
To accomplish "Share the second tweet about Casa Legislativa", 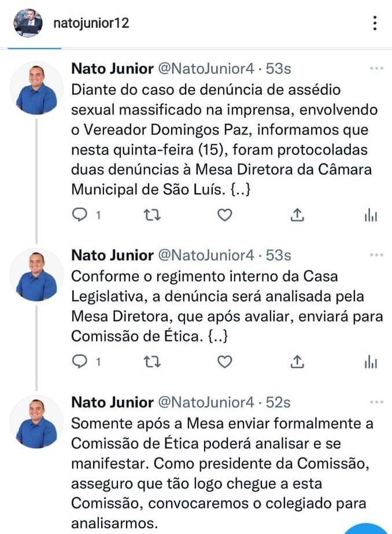I will point(297,362).
